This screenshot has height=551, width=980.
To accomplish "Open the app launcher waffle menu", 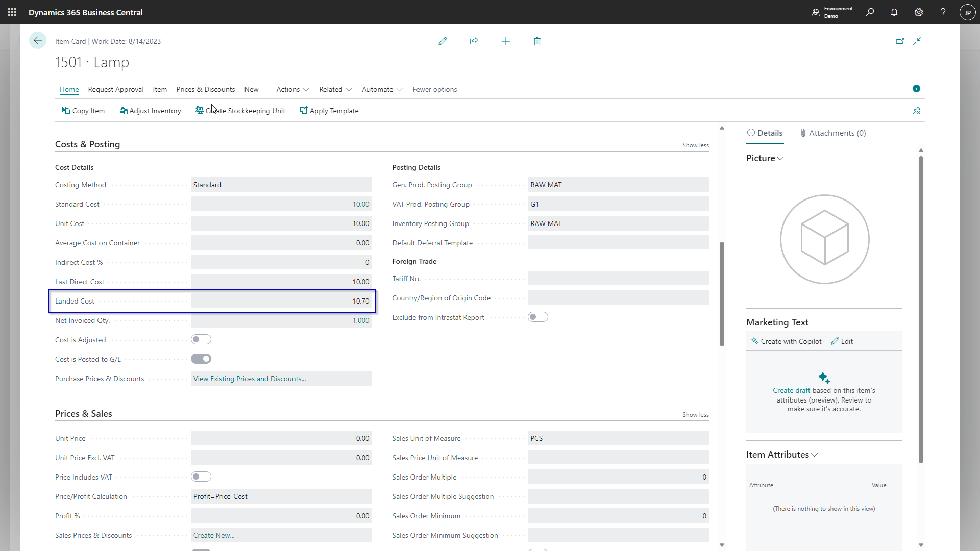I will (x=12, y=12).
